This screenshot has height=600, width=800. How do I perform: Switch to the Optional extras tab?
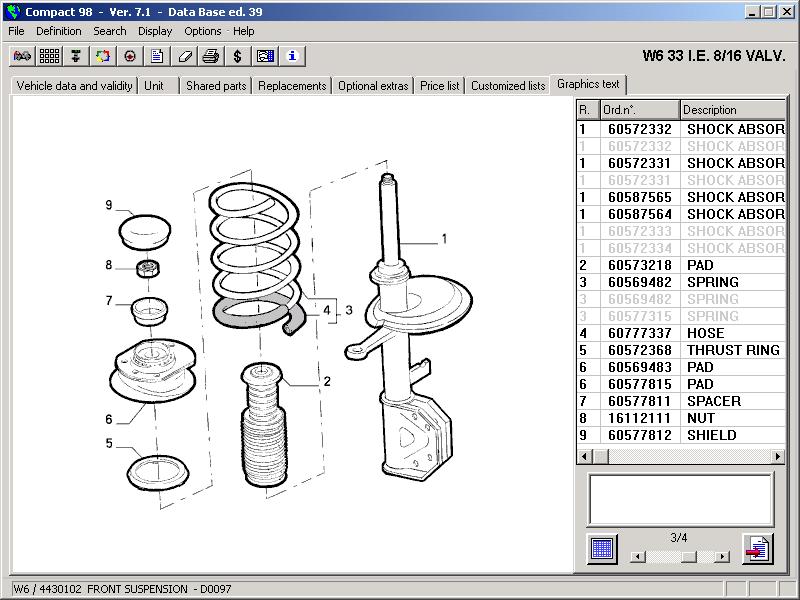coord(373,86)
